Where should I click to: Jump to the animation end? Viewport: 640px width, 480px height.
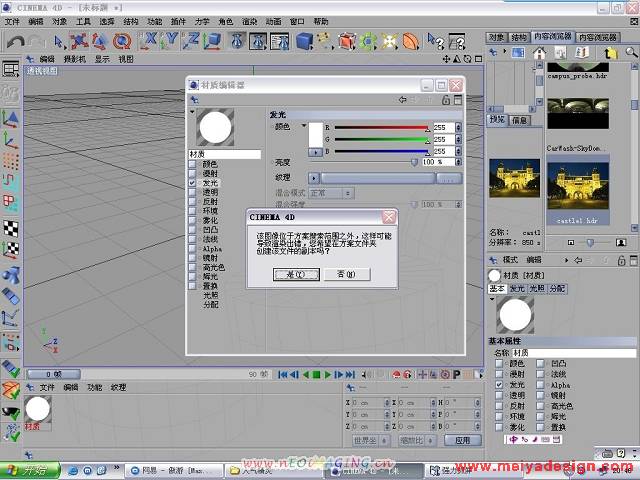(350, 374)
